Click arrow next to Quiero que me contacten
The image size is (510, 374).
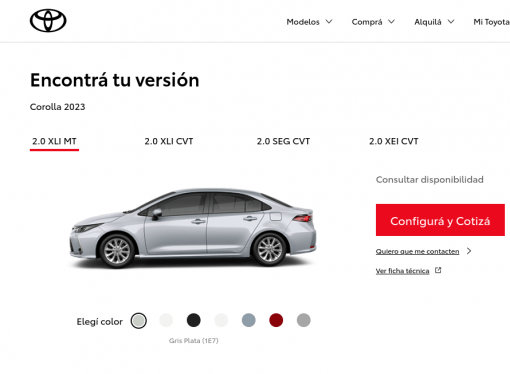(x=469, y=251)
